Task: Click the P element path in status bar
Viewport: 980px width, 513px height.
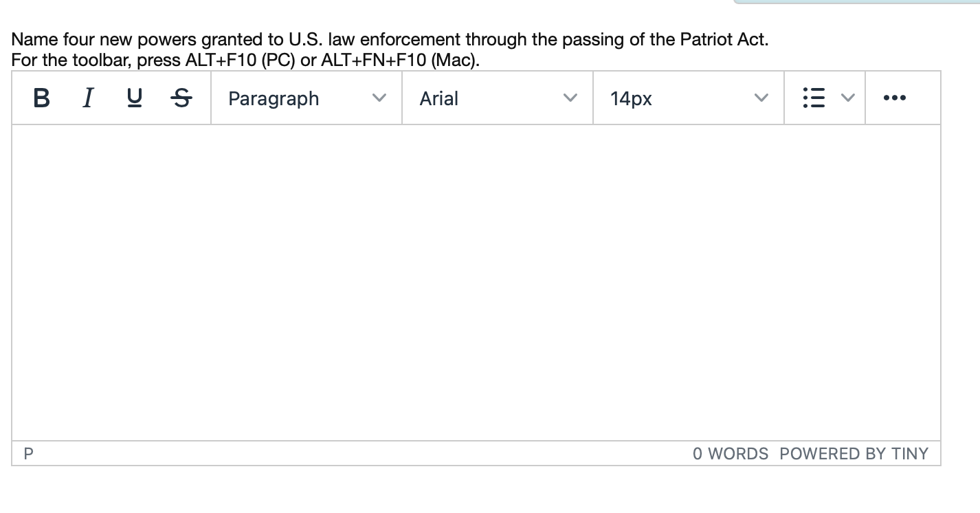Action: [27, 454]
